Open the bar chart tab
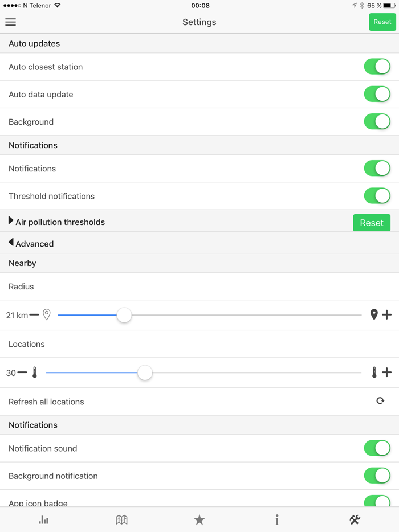Screen dimensions: 399x532 tap(44, 519)
